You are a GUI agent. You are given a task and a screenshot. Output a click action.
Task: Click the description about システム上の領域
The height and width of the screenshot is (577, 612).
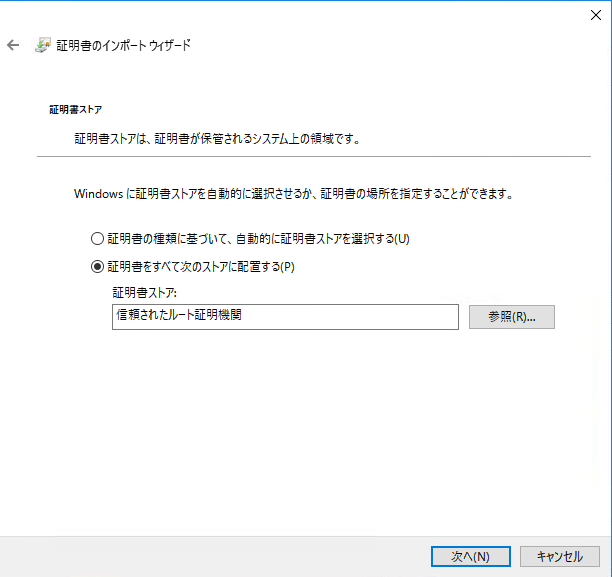217,139
